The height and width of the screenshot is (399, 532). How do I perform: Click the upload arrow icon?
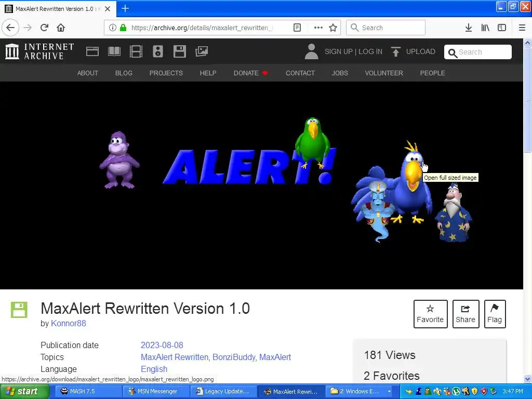(x=395, y=51)
